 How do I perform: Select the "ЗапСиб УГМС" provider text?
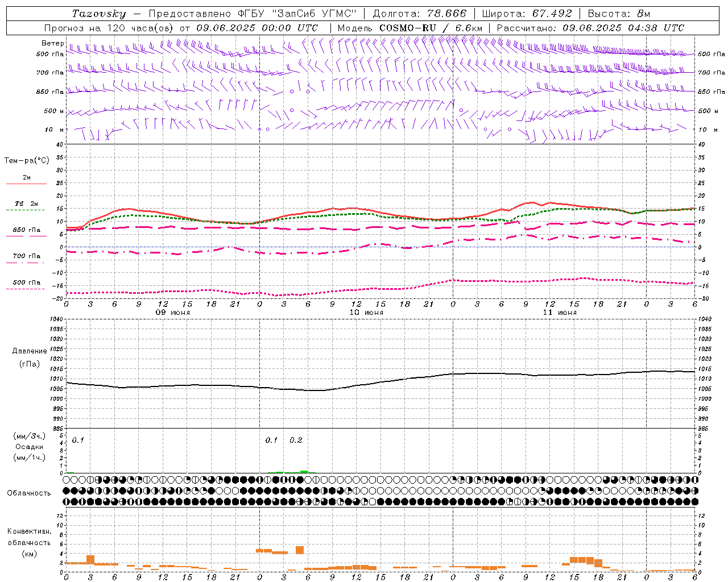314,14
